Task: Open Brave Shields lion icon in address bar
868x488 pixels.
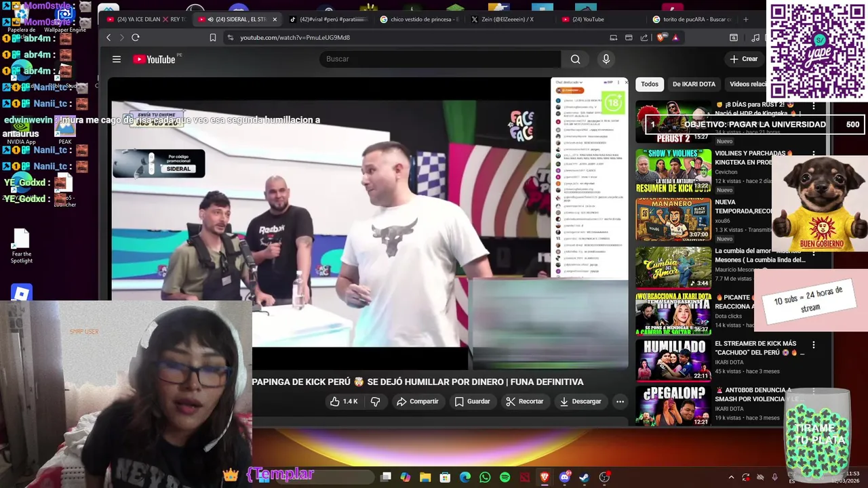Action: coord(661,37)
